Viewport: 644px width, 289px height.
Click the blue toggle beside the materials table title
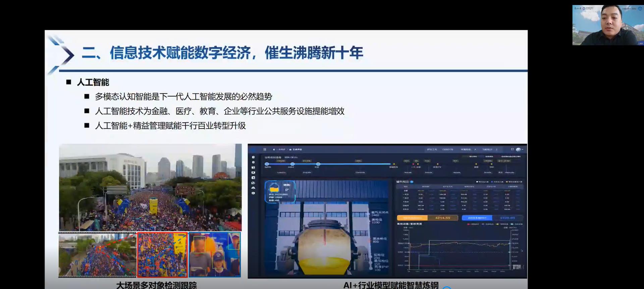coord(412,182)
